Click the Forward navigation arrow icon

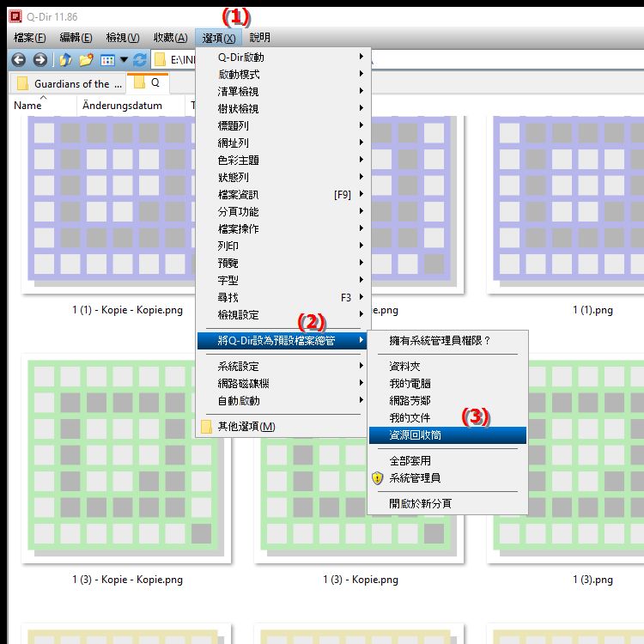tap(39, 60)
